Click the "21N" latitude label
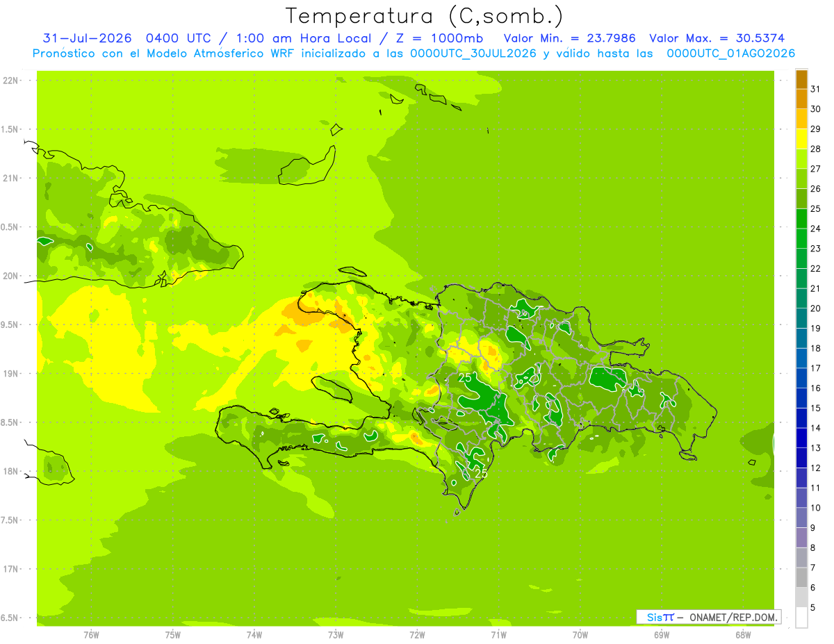 pyautogui.click(x=10, y=178)
